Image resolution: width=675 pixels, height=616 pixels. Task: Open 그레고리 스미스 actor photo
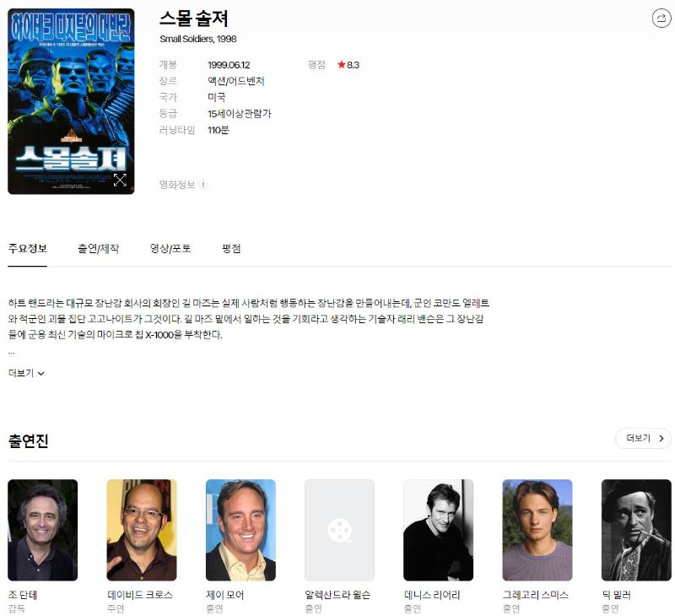click(x=537, y=530)
